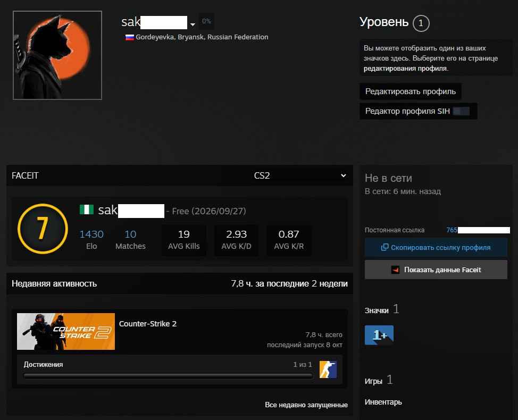
Task: Open the dropdown arrow next to the username
Action: (x=193, y=24)
